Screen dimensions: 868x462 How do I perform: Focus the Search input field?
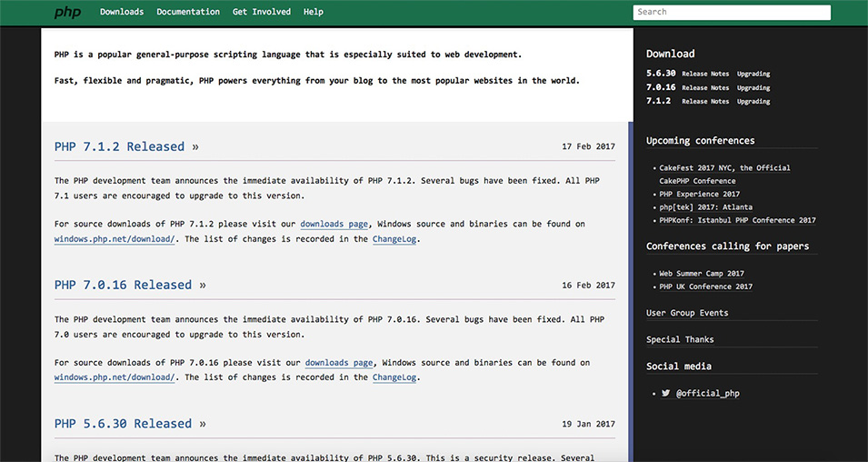732,12
